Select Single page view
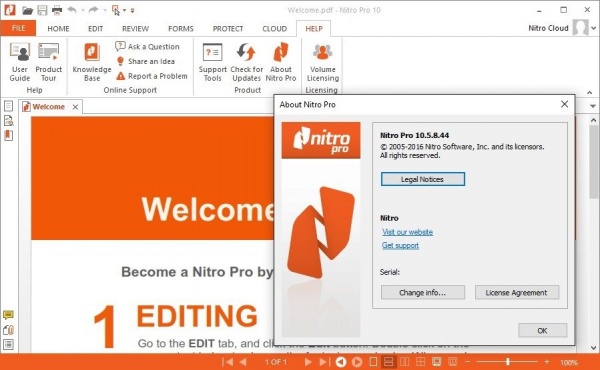Image resolution: width=600 pixels, height=370 pixels. [x=373, y=362]
